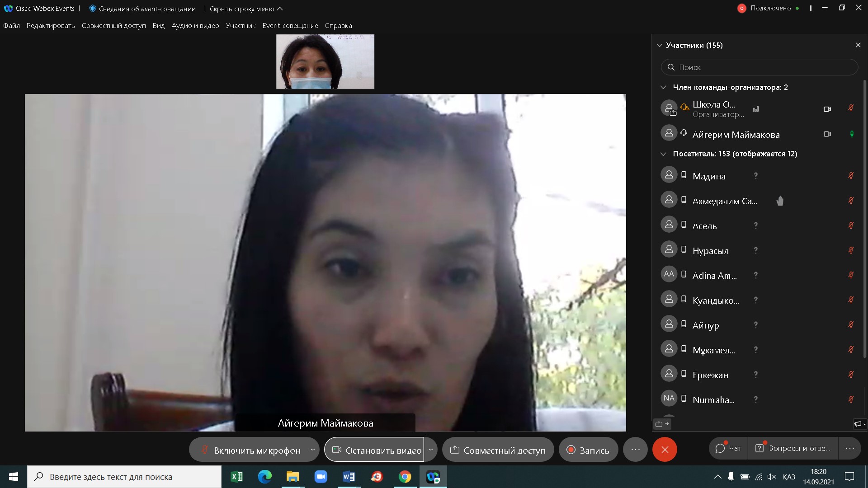Click the shield icon for event info

(93, 9)
